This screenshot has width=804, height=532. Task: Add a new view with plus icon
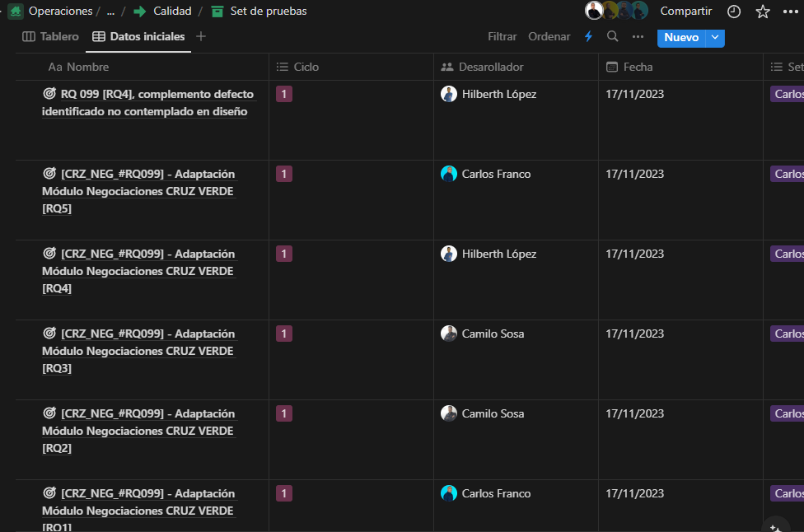[x=201, y=37]
